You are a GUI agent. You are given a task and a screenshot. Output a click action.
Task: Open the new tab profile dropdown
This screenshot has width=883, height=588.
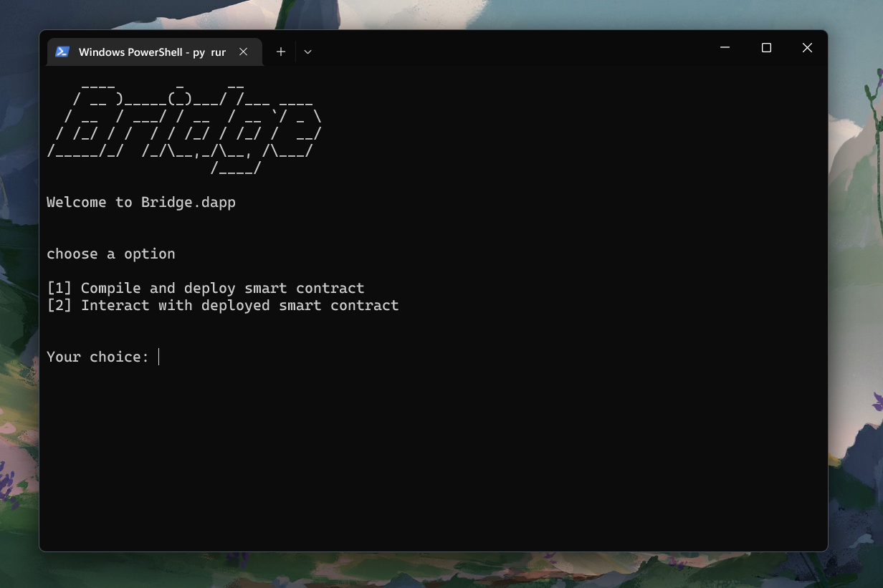coord(307,52)
